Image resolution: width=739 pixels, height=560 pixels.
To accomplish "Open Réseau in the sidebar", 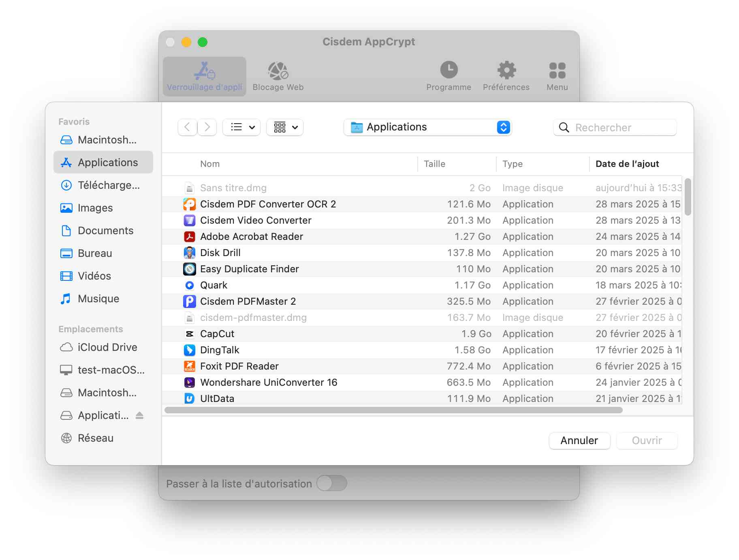I will (x=103, y=438).
